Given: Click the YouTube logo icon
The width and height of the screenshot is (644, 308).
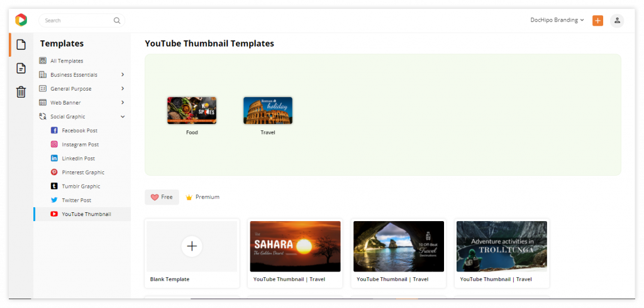Looking at the screenshot, I should 54,214.
